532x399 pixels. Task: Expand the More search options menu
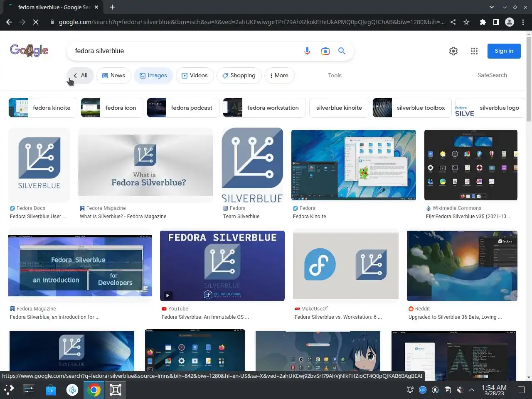coord(279,75)
